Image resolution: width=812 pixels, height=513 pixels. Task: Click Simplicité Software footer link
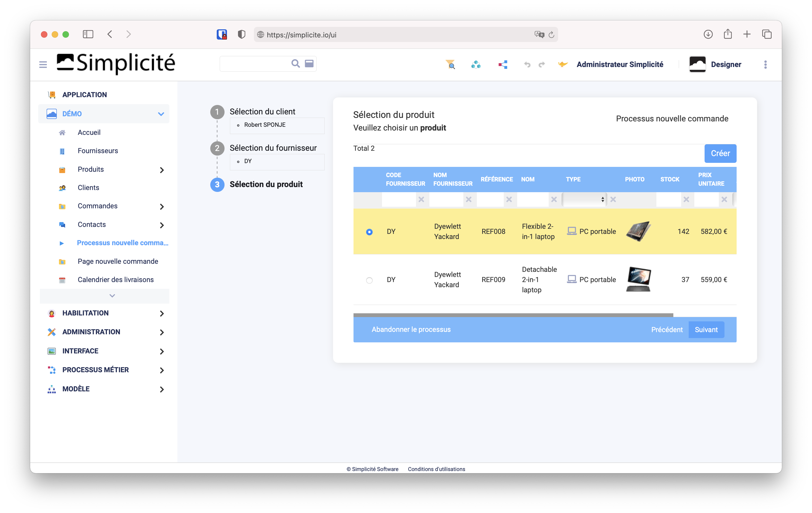coord(373,469)
